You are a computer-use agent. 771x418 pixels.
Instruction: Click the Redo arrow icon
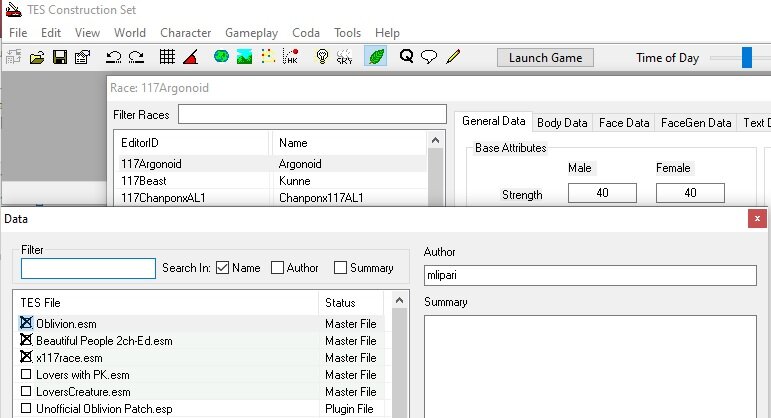pos(136,57)
